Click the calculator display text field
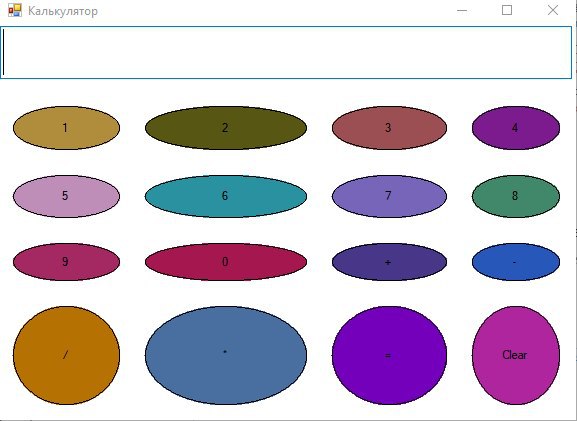This screenshot has height=421, width=577. click(x=286, y=52)
